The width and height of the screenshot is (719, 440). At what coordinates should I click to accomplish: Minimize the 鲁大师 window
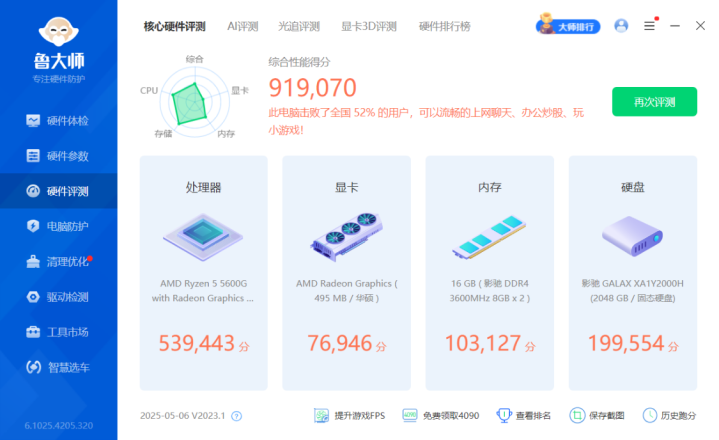pos(675,26)
